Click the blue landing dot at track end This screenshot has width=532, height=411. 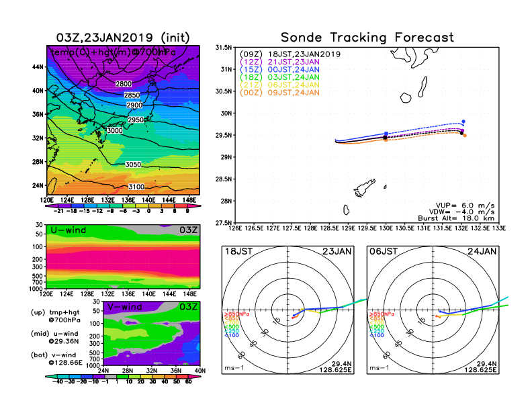[x=463, y=122]
